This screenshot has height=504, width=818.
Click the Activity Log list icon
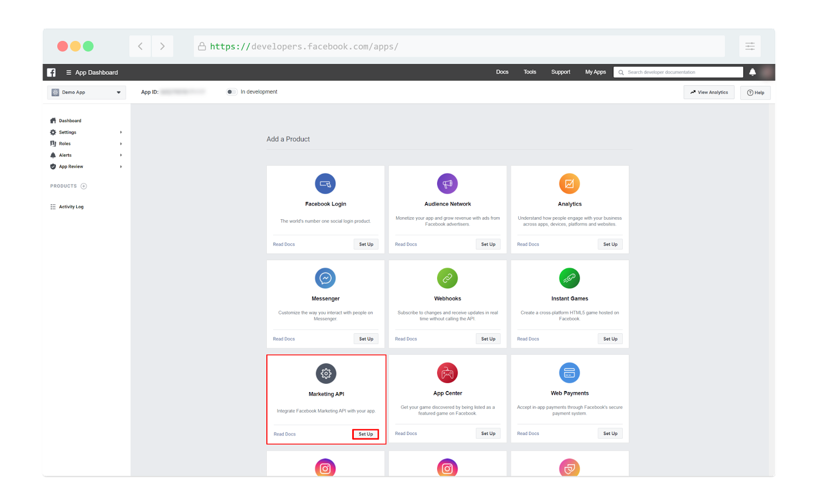point(53,207)
